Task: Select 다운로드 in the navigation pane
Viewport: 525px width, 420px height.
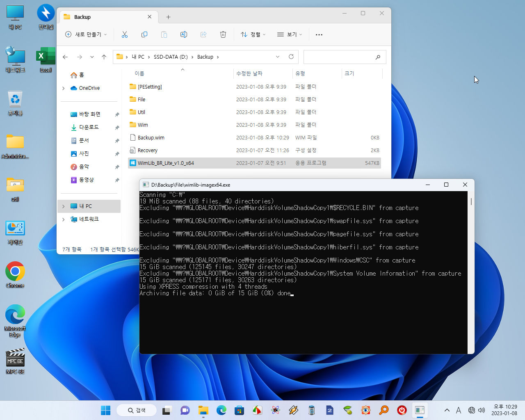Action: click(x=90, y=127)
